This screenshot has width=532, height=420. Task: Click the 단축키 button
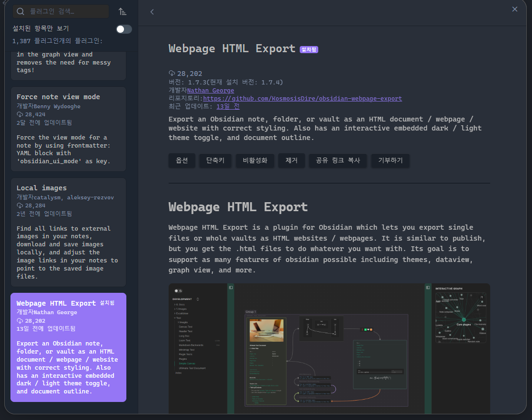tap(215, 160)
